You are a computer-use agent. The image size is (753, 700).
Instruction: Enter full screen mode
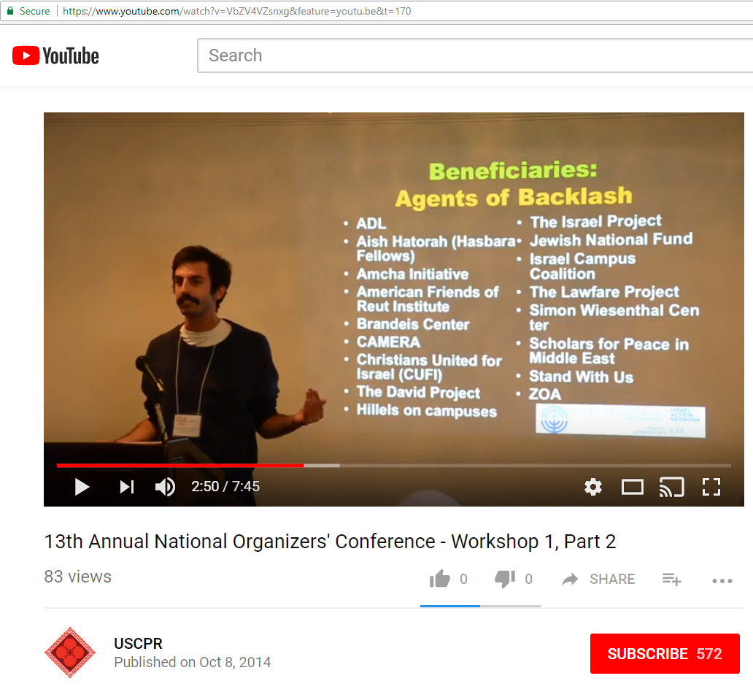[x=711, y=487]
